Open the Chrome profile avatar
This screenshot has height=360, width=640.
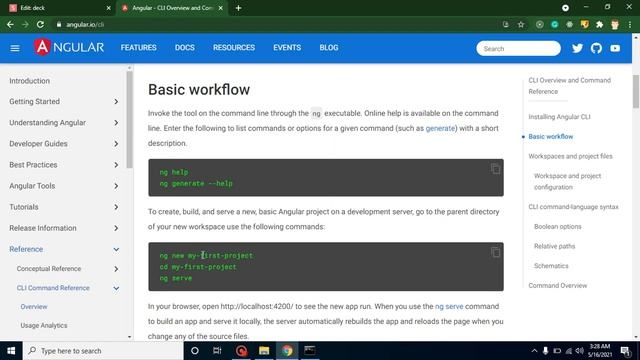pos(615,24)
